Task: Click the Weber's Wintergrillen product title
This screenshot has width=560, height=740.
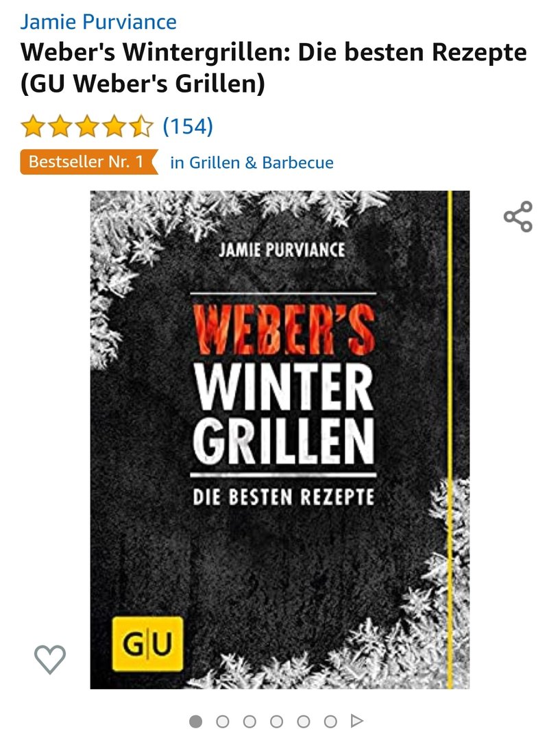Action: 273,67
